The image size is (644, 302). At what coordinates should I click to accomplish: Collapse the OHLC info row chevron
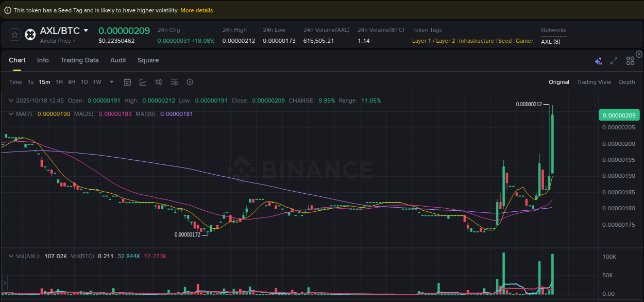(x=11, y=101)
